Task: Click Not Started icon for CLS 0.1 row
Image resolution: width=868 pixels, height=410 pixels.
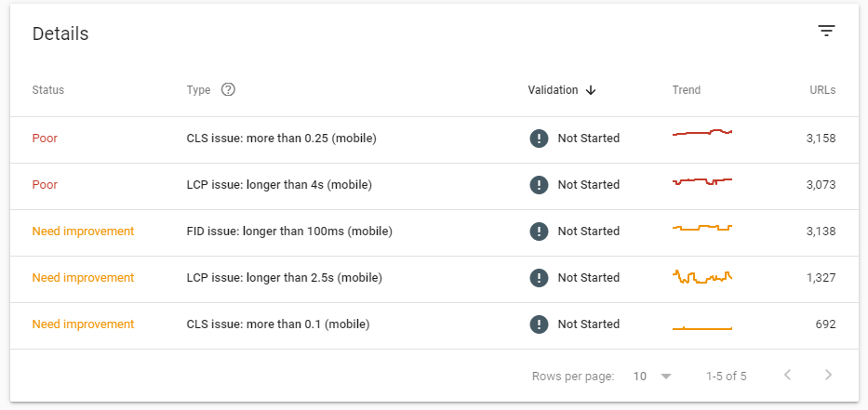Action: [x=539, y=324]
